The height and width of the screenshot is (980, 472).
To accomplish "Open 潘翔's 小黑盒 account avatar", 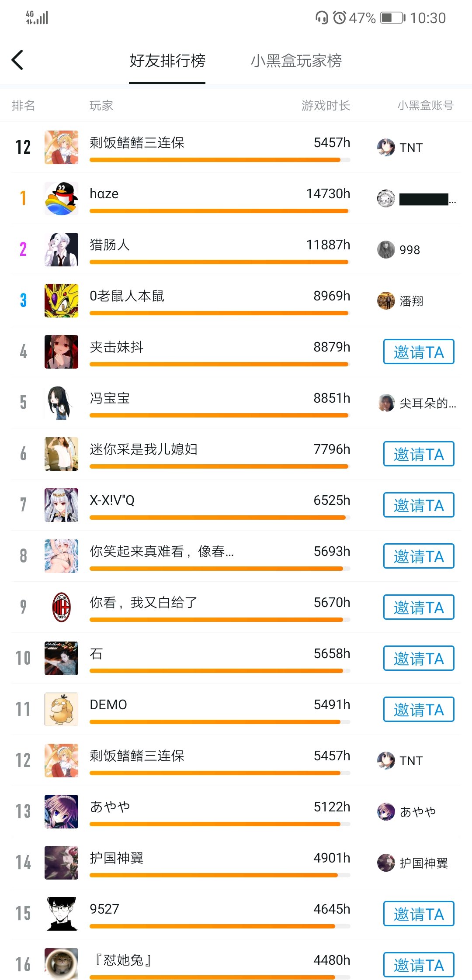I will click(x=386, y=301).
